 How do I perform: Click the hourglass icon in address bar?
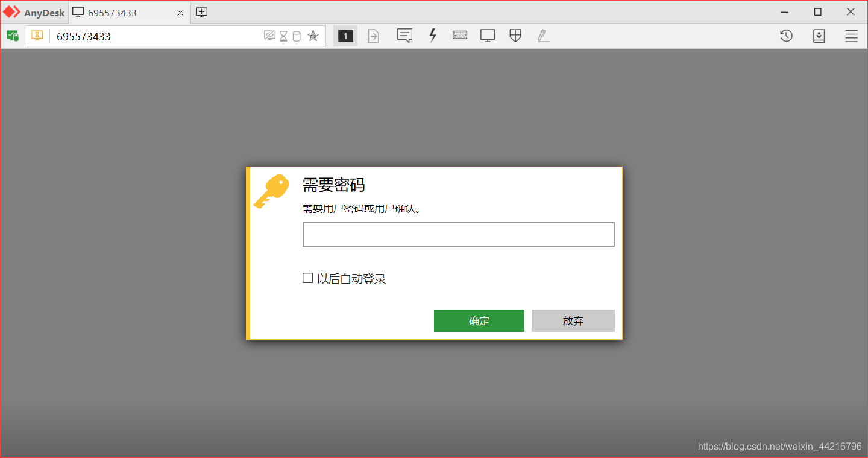coord(283,37)
